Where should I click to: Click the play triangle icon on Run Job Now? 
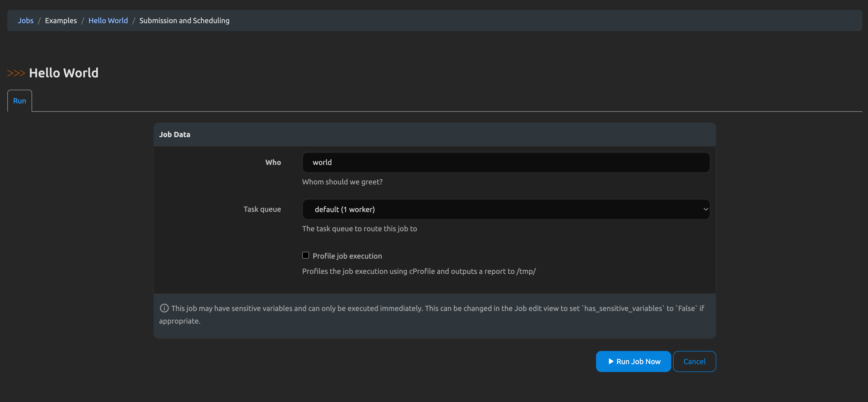610,361
